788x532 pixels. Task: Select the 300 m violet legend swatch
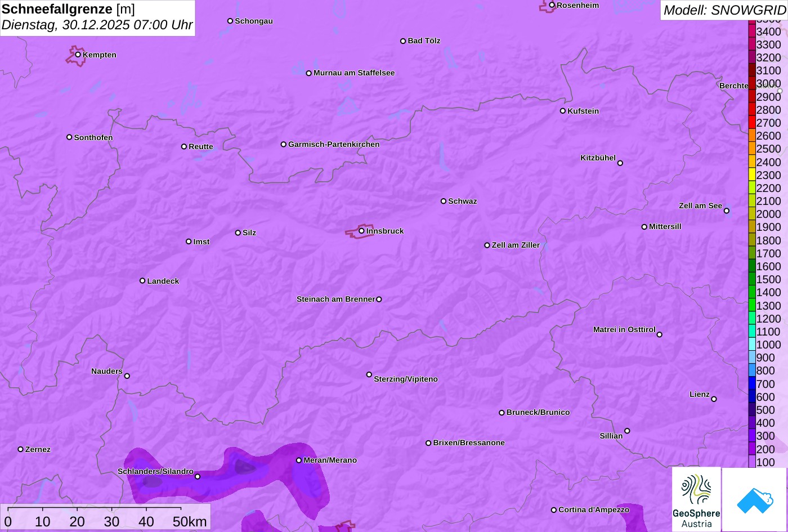pos(752,436)
